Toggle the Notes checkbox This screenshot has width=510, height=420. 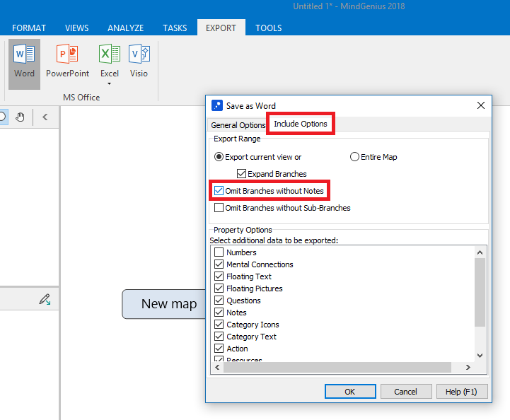point(219,313)
